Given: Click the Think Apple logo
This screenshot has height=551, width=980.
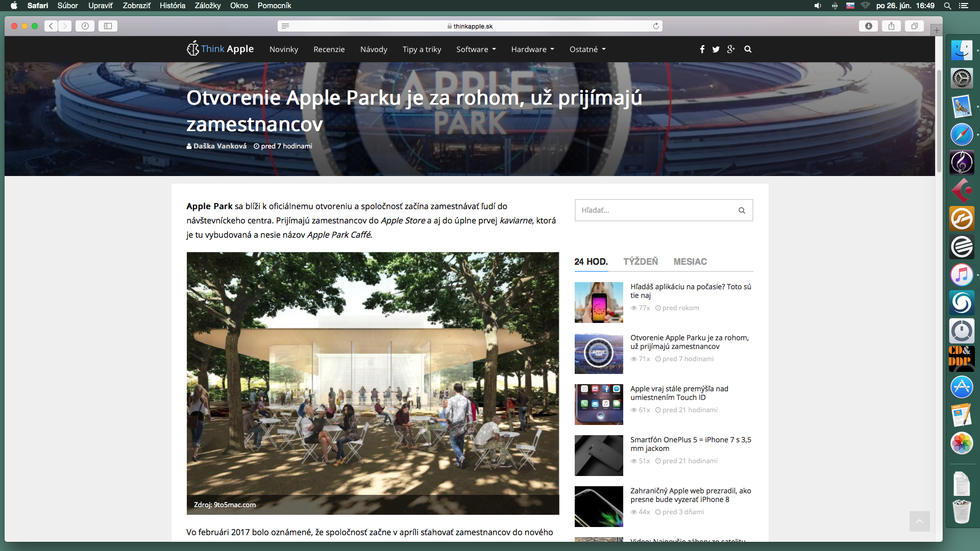Looking at the screenshot, I should coord(220,49).
